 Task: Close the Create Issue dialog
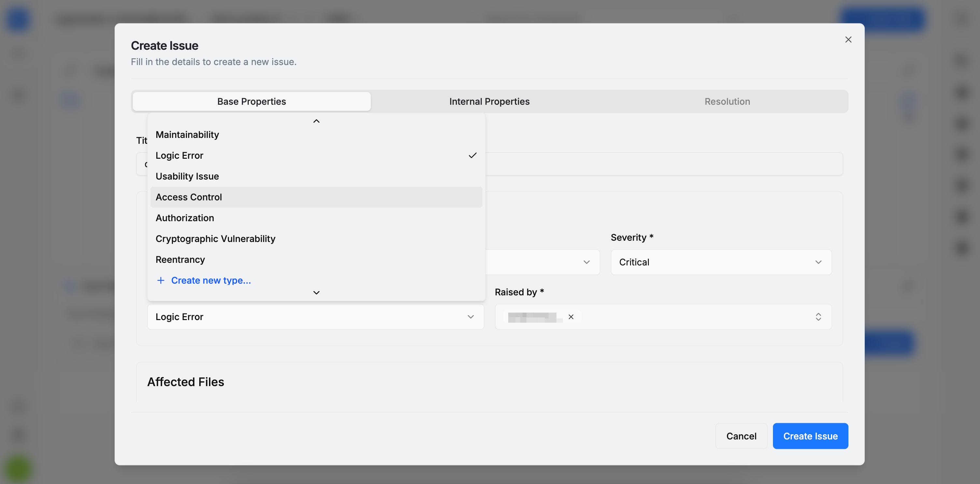tap(848, 40)
